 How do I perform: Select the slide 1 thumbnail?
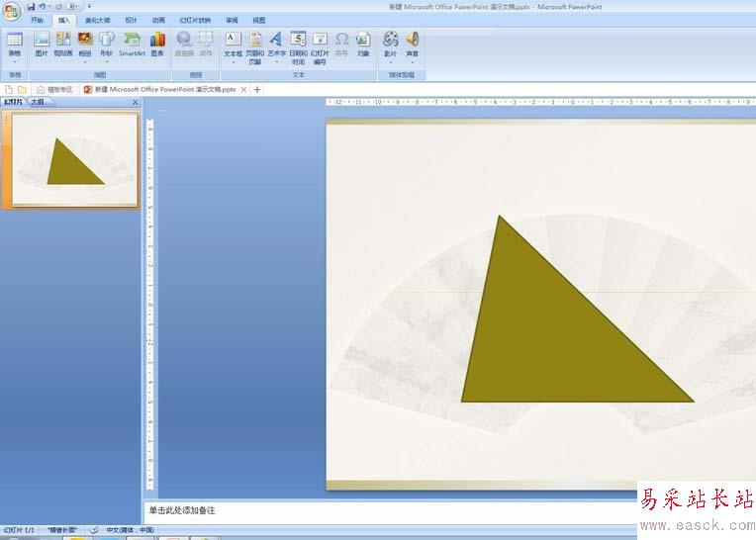[x=75, y=159]
